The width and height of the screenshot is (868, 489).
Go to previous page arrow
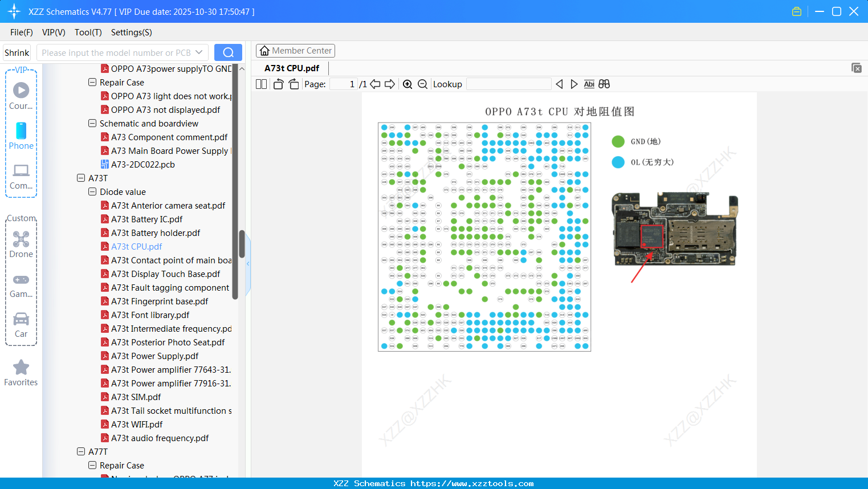click(375, 84)
